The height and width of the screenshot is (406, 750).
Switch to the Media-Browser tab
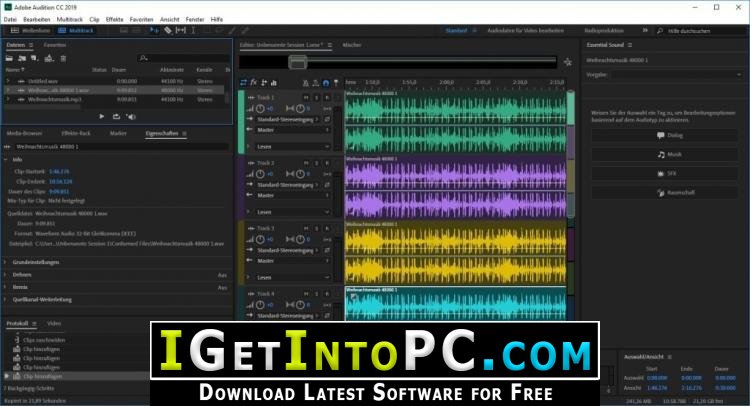click(x=24, y=133)
